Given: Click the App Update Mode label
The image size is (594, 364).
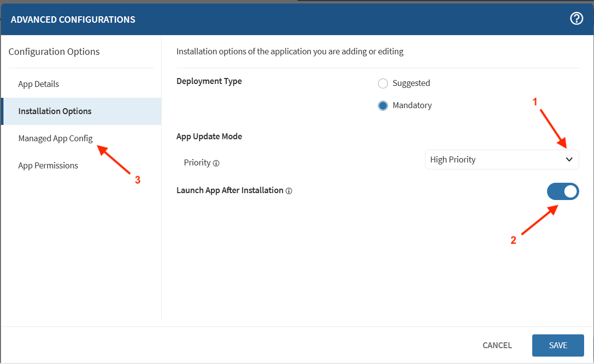Looking at the screenshot, I should coord(209,136).
